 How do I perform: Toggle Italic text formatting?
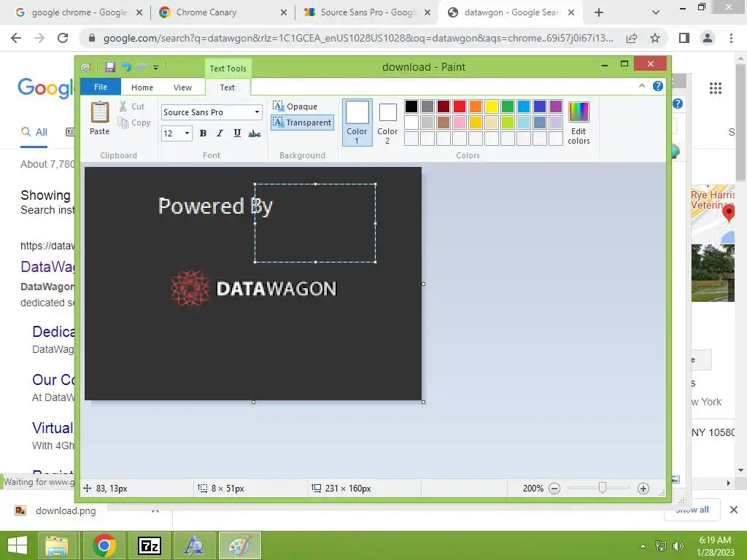(220, 133)
